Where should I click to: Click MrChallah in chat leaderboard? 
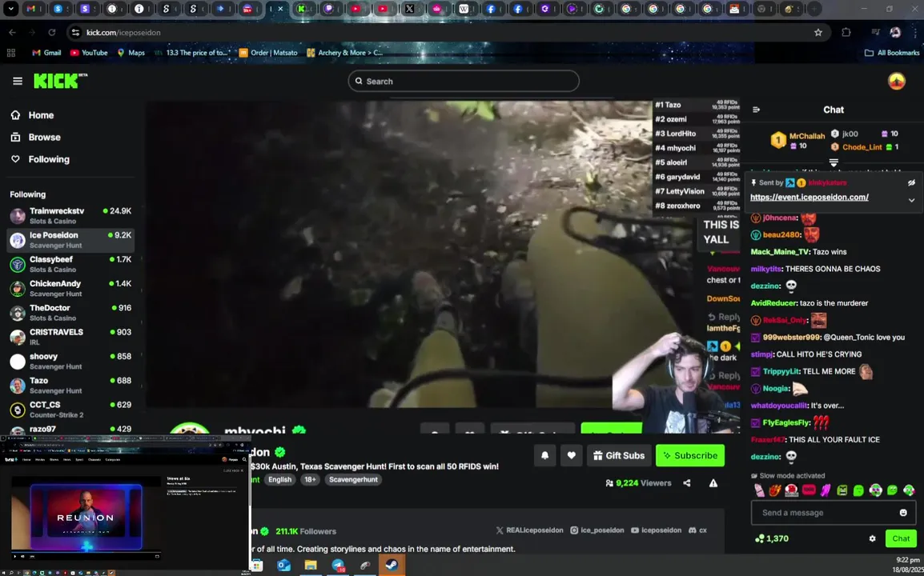click(807, 136)
